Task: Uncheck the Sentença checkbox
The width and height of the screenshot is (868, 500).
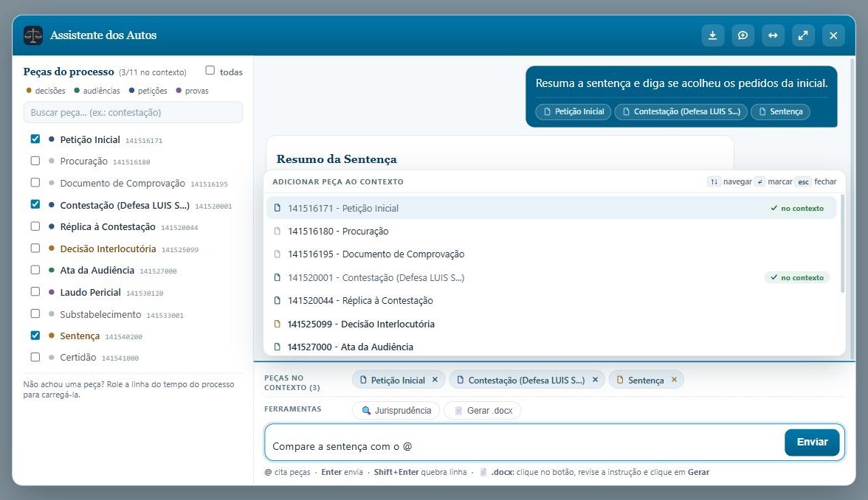Action: (x=35, y=335)
